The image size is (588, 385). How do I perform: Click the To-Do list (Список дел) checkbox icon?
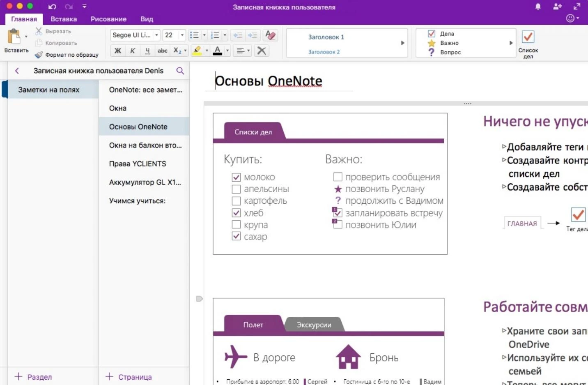(x=528, y=37)
